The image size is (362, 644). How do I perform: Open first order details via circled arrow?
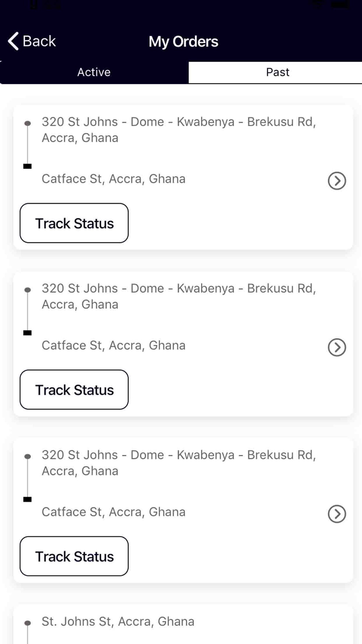pos(337,181)
